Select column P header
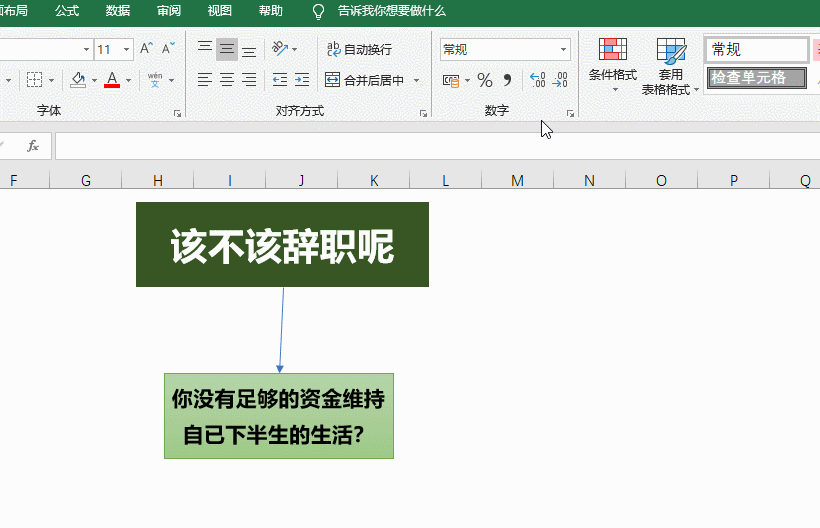Image resolution: width=820 pixels, height=528 pixels. coord(734,180)
